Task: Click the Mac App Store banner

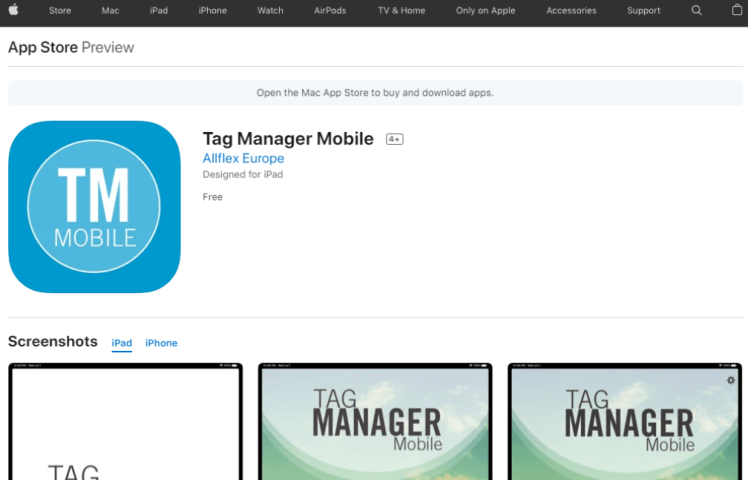Action: pos(375,93)
